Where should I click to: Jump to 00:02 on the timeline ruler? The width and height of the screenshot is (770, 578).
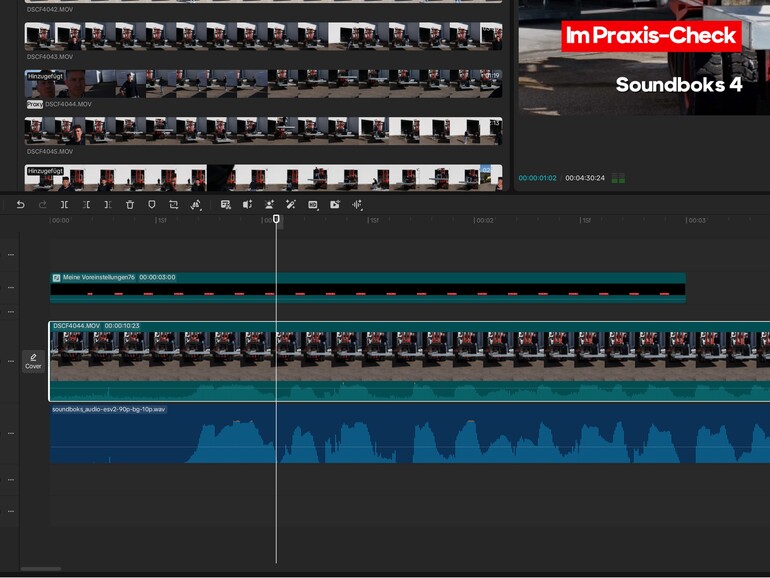485,220
